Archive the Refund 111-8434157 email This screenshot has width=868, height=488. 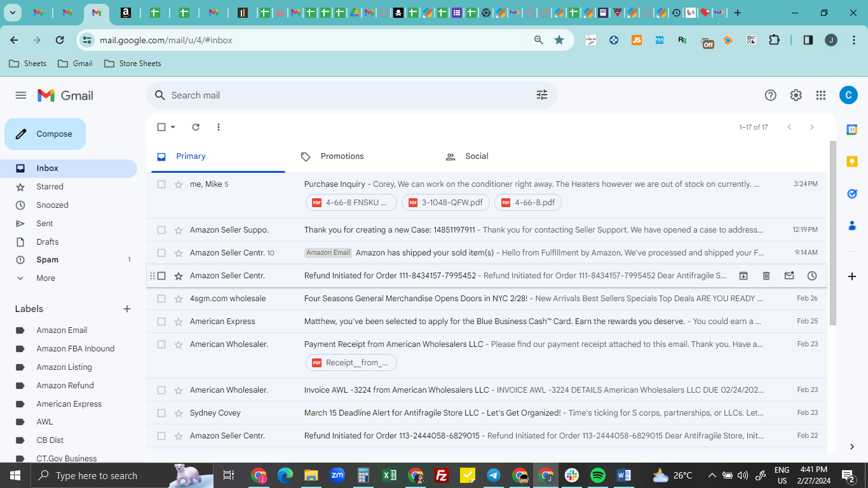pos(743,276)
